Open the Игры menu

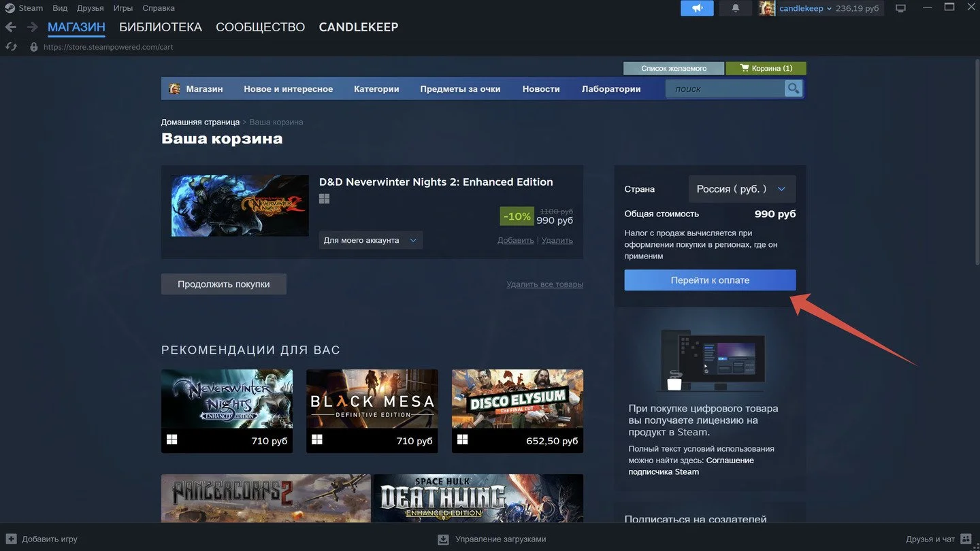point(123,8)
